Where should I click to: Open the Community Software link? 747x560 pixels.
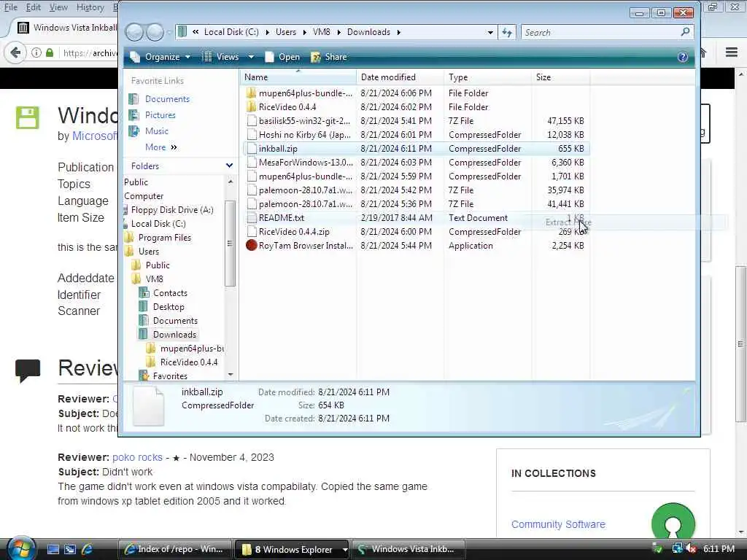point(558,524)
